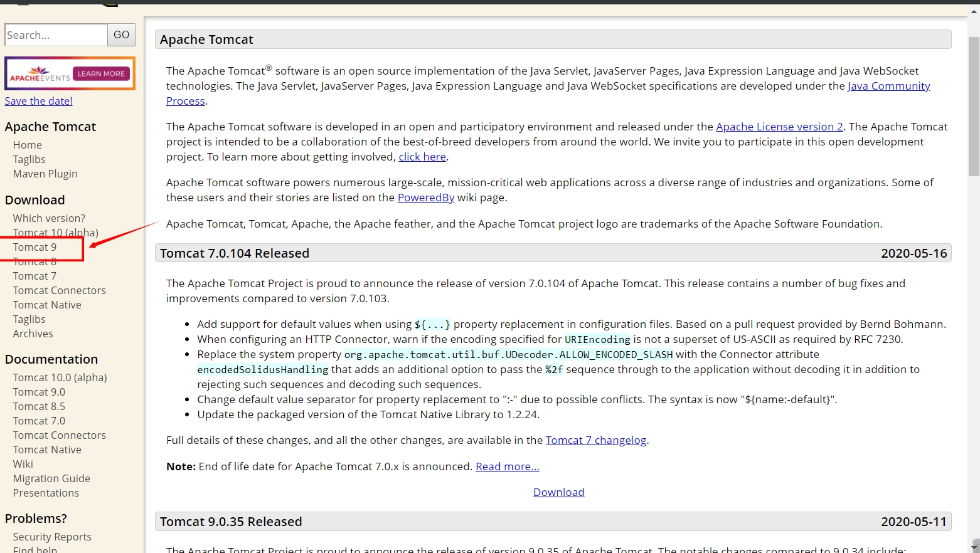Open the Migration Guide link
Image resolution: width=980 pixels, height=553 pixels.
pyautogui.click(x=51, y=478)
